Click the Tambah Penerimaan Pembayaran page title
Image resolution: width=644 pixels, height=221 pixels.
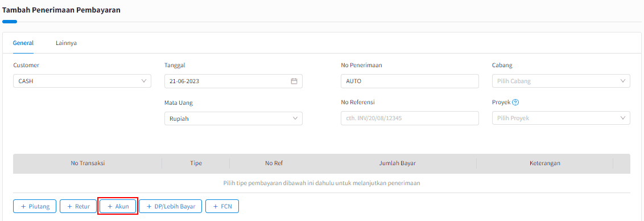[x=61, y=10]
